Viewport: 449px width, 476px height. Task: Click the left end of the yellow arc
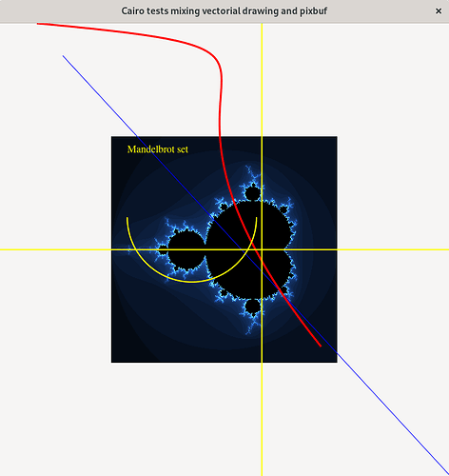click(x=127, y=218)
